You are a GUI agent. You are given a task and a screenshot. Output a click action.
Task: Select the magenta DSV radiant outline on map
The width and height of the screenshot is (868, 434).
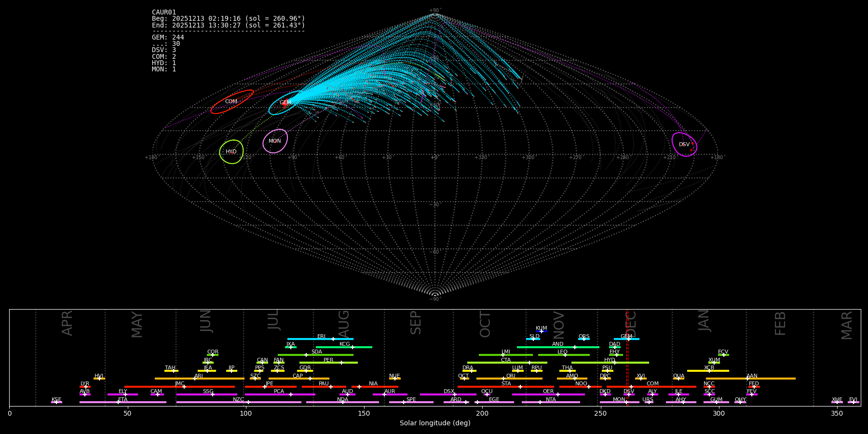pos(684,144)
